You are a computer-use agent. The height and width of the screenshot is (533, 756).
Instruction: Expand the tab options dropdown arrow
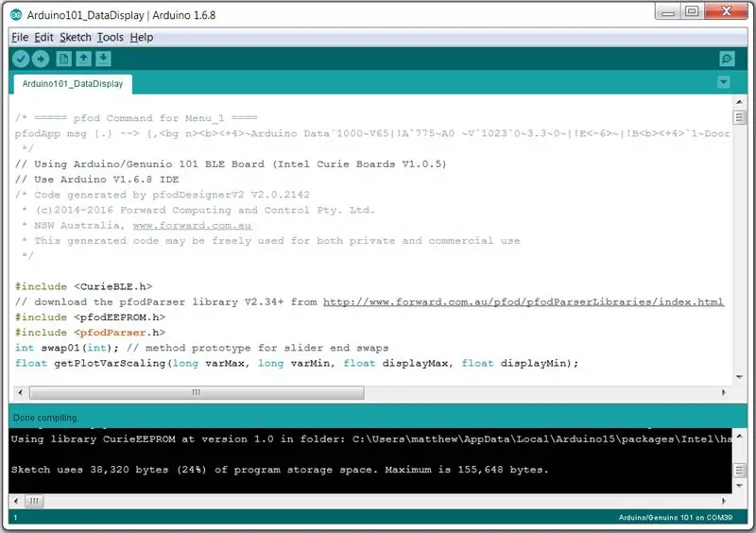click(x=723, y=82)
